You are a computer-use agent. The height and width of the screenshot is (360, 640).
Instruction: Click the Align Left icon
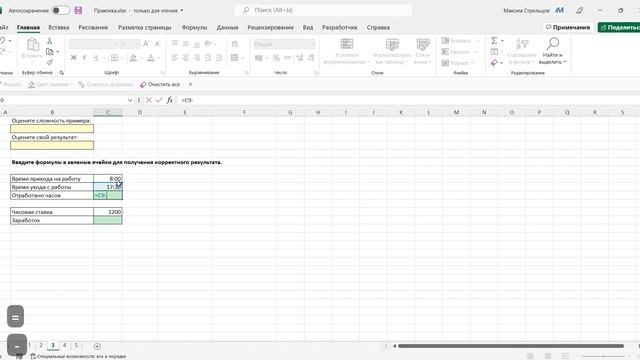point(175,58)
